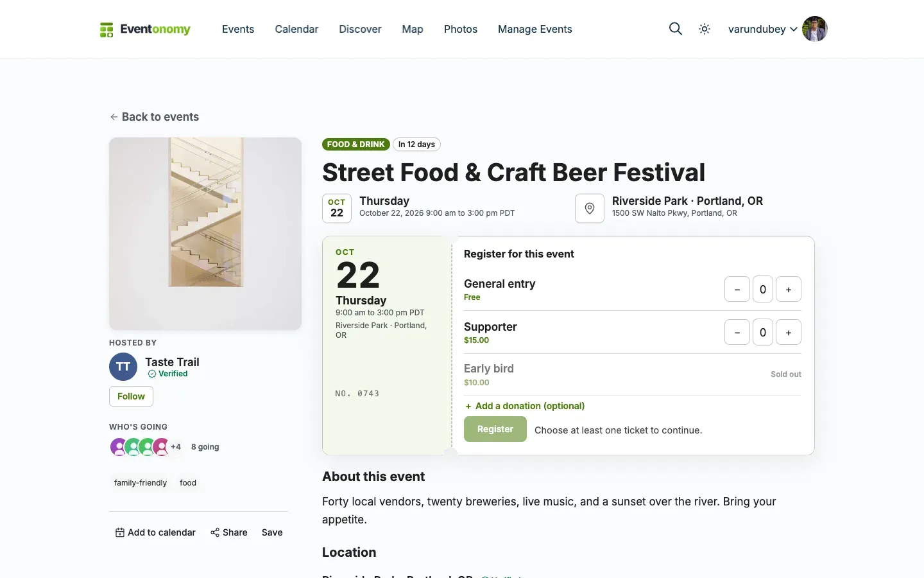
Task: Increase Supporter ticket quantity
Action: coord(789,332)
